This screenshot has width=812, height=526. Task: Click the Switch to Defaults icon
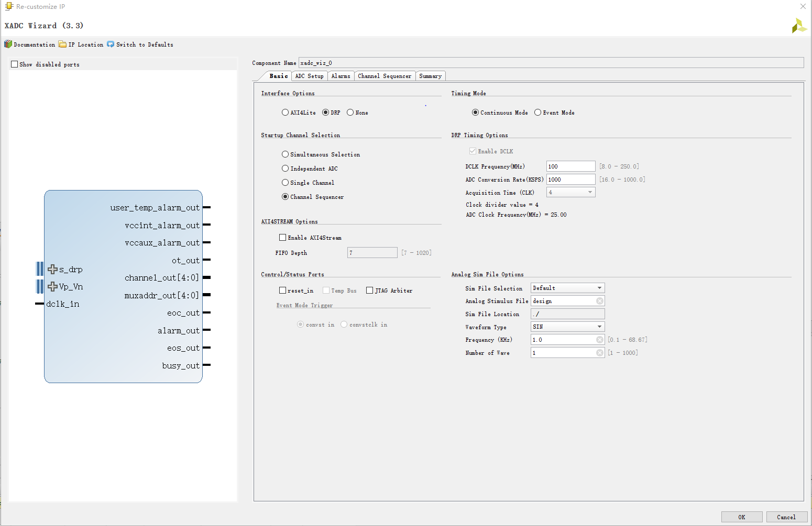(x=111, y=44)
